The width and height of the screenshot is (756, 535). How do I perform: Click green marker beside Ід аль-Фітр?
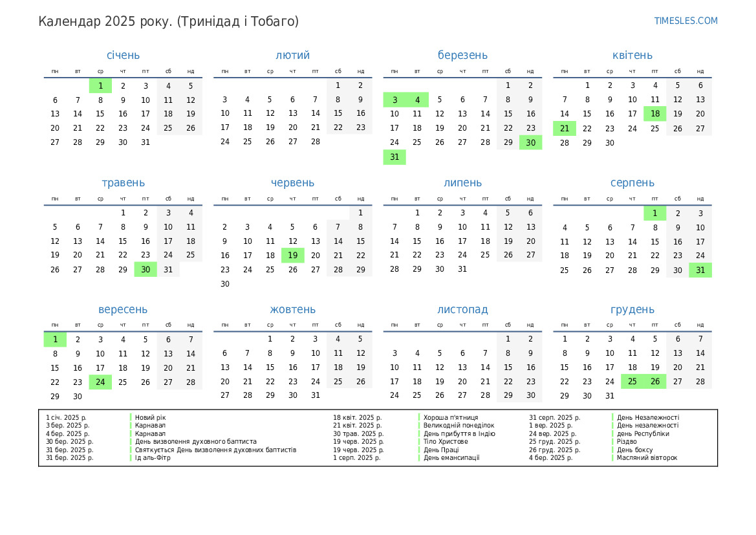131,458
